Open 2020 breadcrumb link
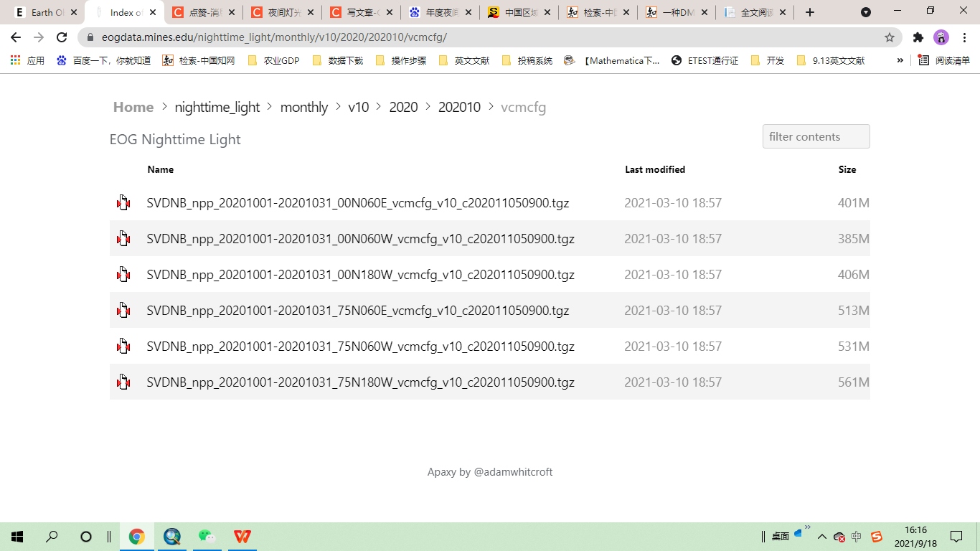 pyautogui.click(x=403, y=107)
